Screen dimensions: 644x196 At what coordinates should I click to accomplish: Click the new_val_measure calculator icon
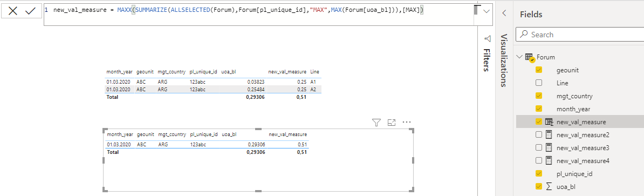pyautogui.click(x=549, y=121)
